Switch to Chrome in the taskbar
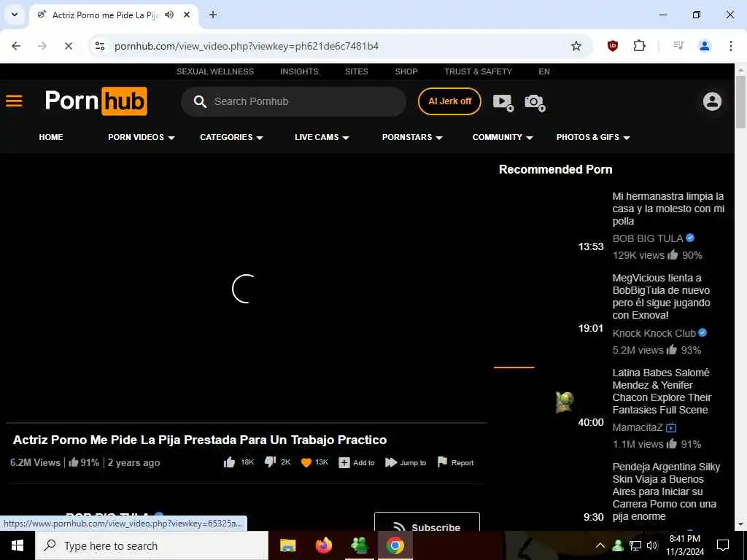The width and height of the screenshot is (747, 560). pos(395,545)
